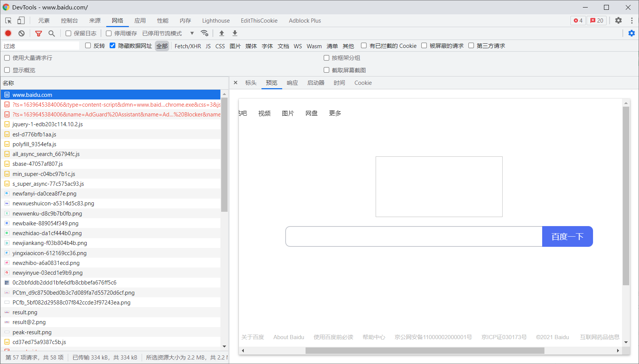Open the 来源 panel tab
This screenshot has height=364, width=639.
coord(95,21)
